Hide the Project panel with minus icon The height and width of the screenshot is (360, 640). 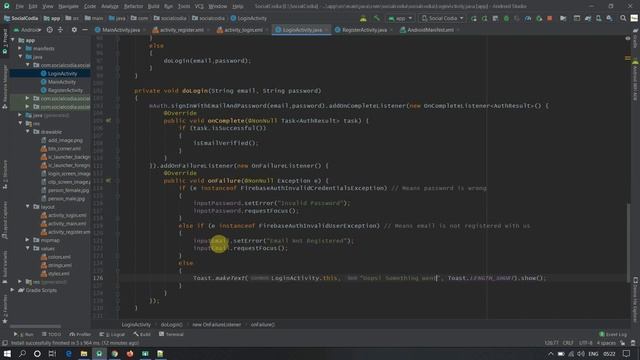point(85,30)
